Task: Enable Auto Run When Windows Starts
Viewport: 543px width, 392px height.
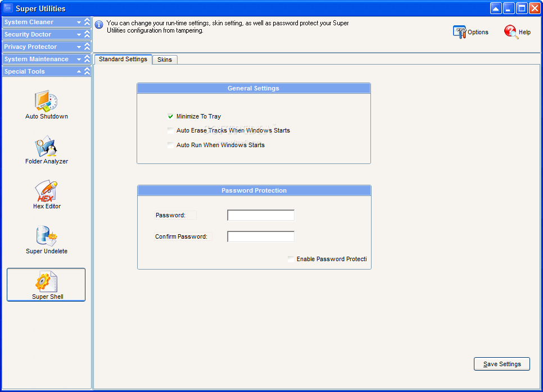Action: tap(170, 145)
